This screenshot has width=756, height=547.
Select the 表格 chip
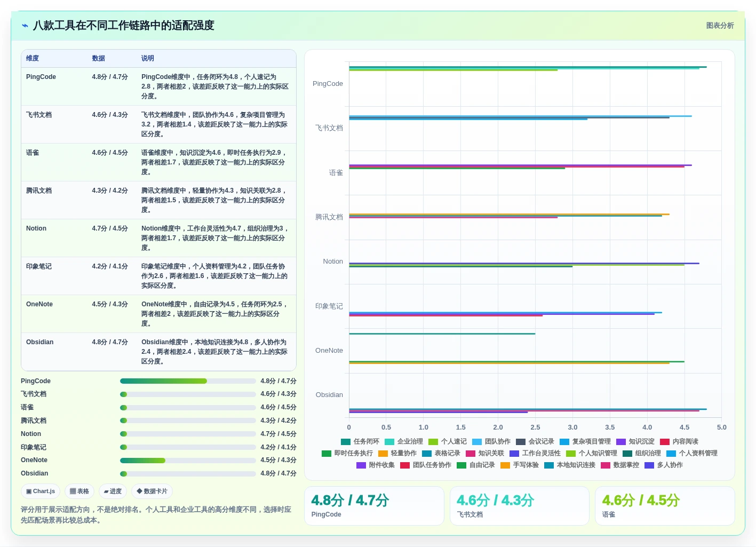tap(79, 491)
